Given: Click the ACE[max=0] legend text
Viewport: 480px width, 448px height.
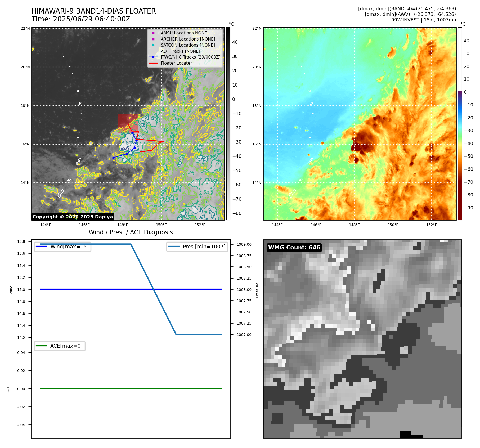Looking at the screenshot, I should click(x=66, y=346).
